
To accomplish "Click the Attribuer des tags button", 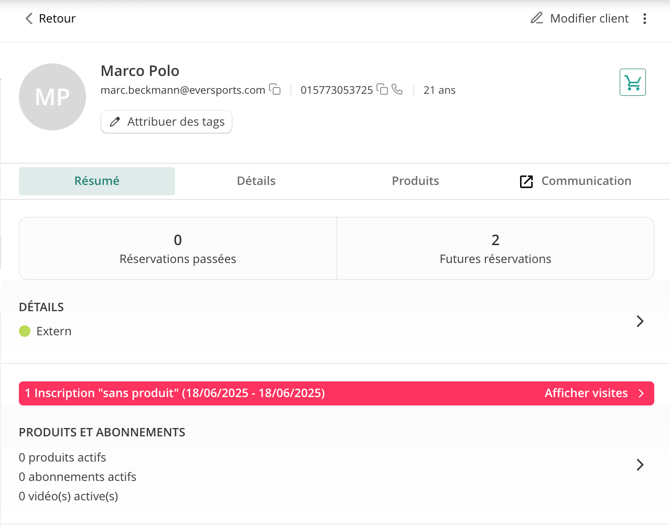I will [x=166, y=122].
